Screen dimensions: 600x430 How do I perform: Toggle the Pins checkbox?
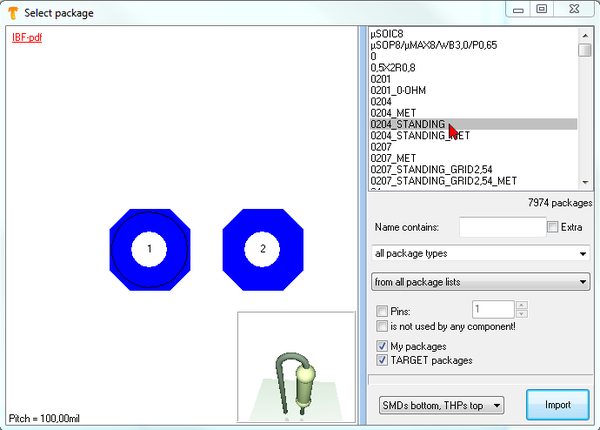coord(381,310)
